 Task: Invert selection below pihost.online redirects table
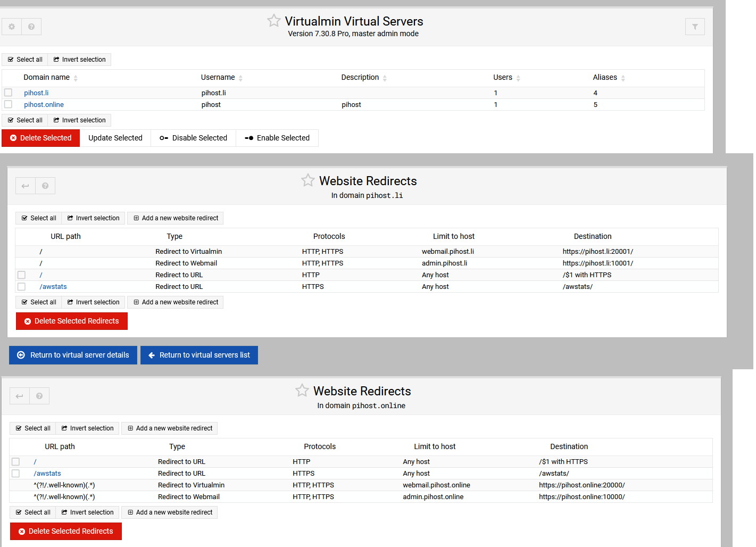point(87,512)
